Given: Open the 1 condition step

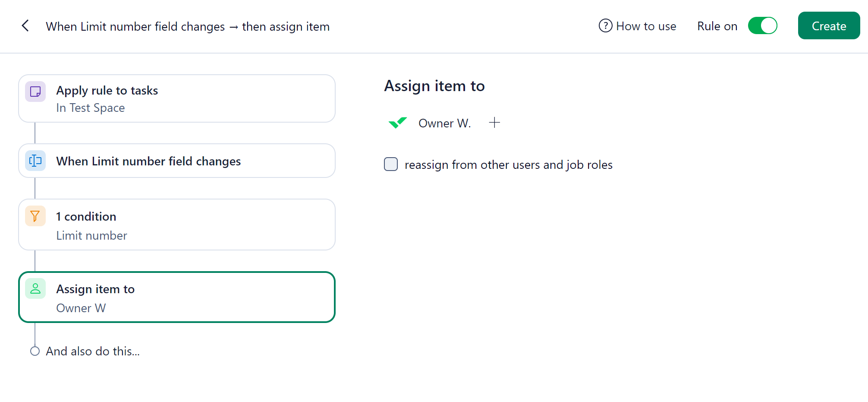Looking at the screenshot, I should 177,225.
